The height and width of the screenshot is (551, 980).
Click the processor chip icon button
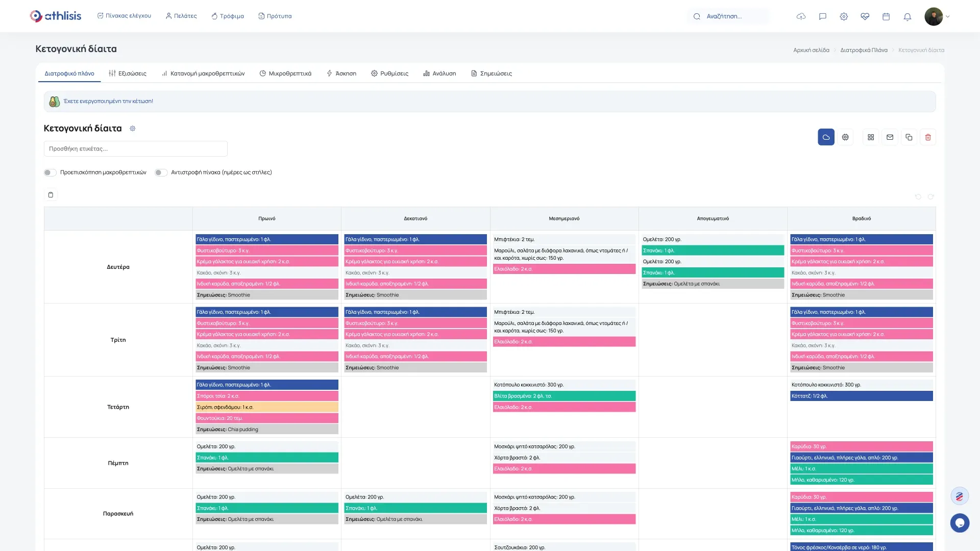[845, 137]
